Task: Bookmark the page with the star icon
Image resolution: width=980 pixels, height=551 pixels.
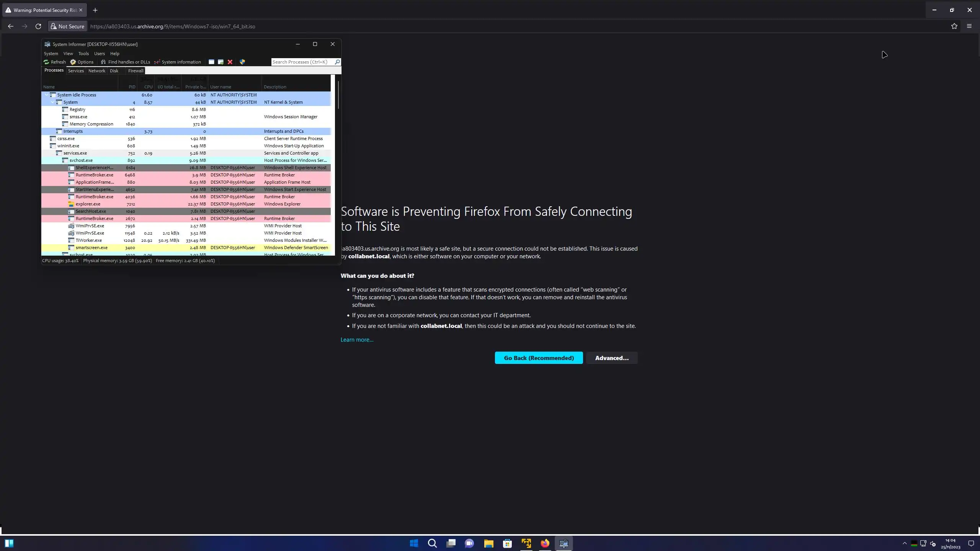Action: click(954, 26)
